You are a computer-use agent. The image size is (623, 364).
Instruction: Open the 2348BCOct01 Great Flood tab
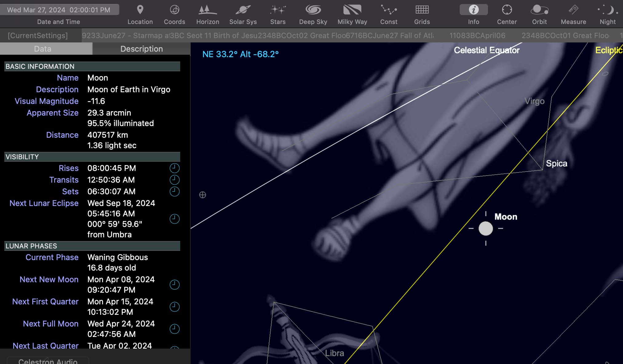(x=565, y=36)
